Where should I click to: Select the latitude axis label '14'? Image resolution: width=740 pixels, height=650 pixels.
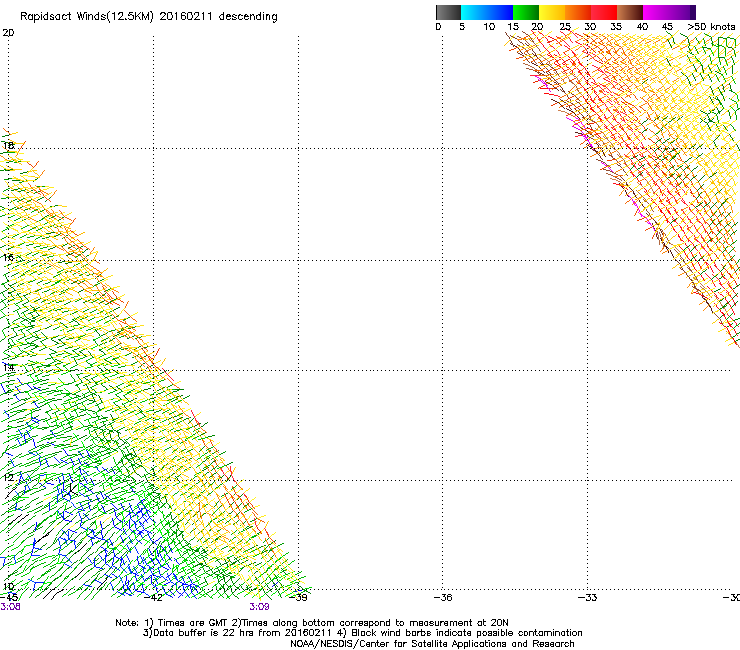[x=8, y=367]
